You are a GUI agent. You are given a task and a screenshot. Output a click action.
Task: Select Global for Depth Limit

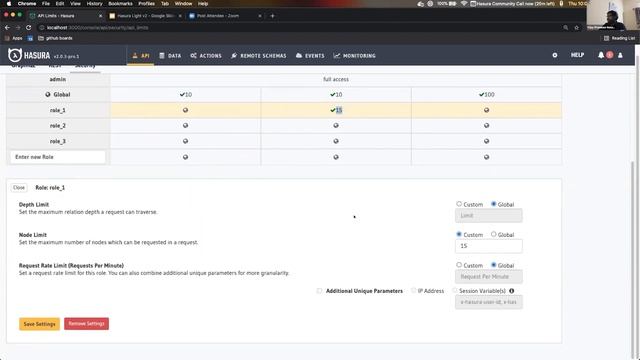[x=493, y=204]
